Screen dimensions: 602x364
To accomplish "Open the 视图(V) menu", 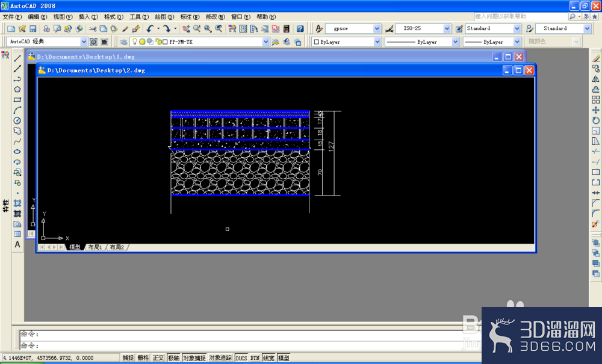I will click(63, 17).
